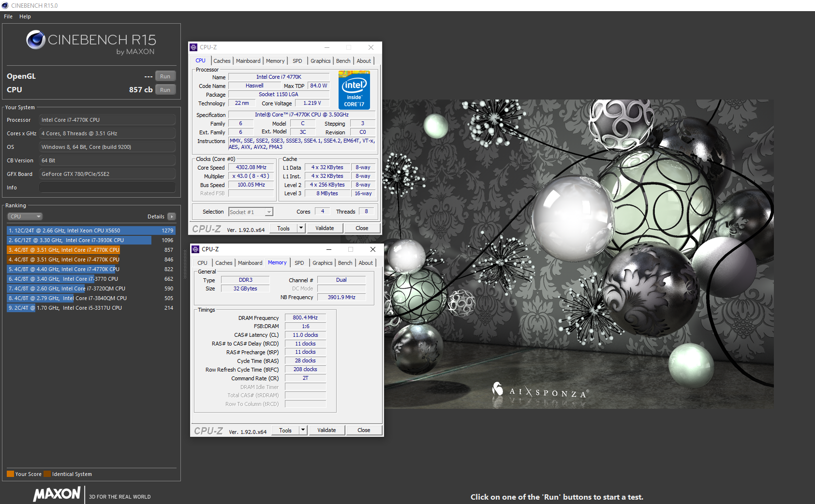The height and width of the screenshot is (504, 815).
Task: Click the panel resize grip beside Ranking list
Action: (185, 264)
